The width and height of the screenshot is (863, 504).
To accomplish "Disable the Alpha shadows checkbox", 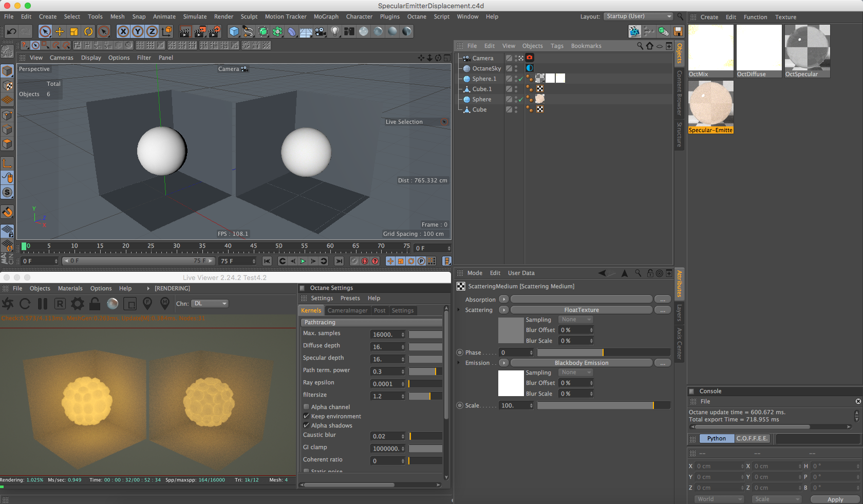I will pyautogui.click(x=307, y=425).
